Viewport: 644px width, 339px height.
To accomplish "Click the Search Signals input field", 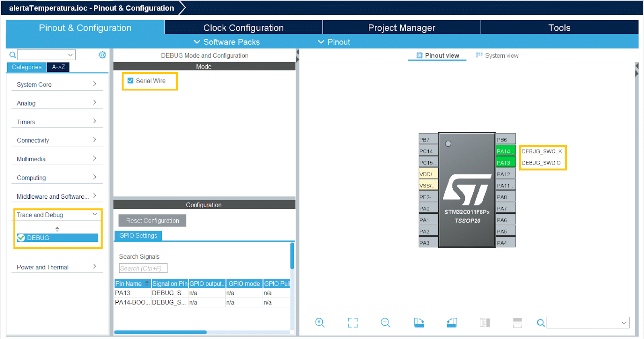I will pyautogui.click(x=143, y=268).
